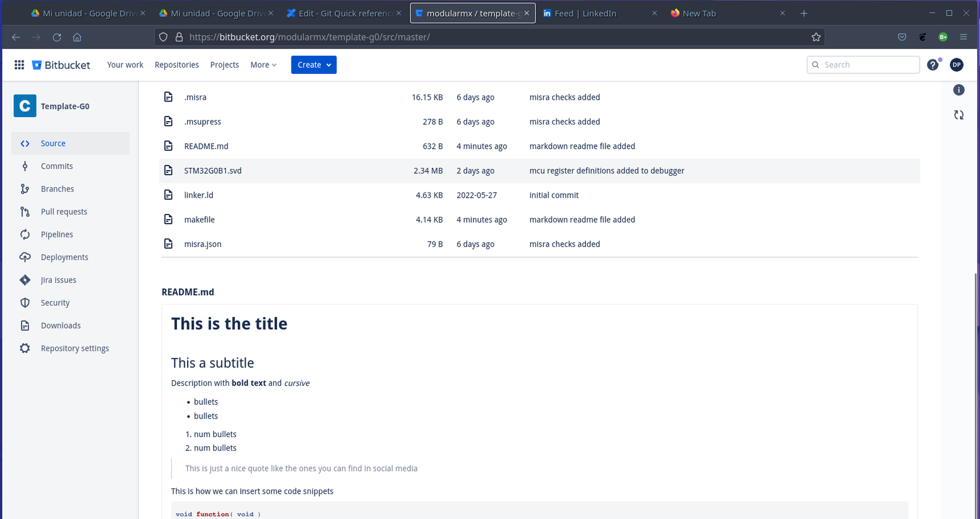Click the sync arrows icon in right sidebar
Screen dimensions: 980x519
click(x=959, y=115)
